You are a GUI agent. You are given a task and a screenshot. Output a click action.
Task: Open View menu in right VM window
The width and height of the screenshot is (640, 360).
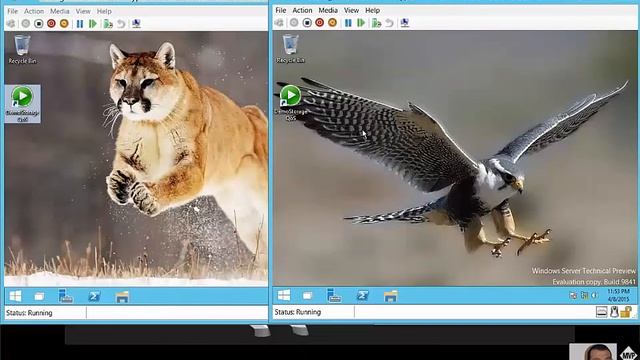(351, 10)
